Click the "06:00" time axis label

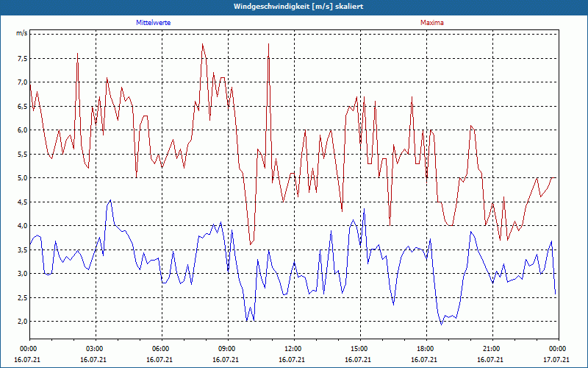[x=162, y=349]
